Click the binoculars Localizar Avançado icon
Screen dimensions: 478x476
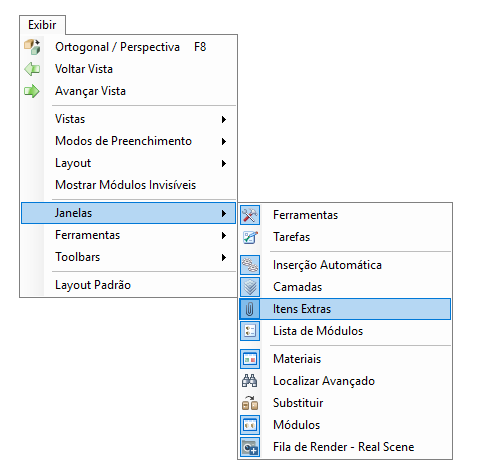[250, 381]
